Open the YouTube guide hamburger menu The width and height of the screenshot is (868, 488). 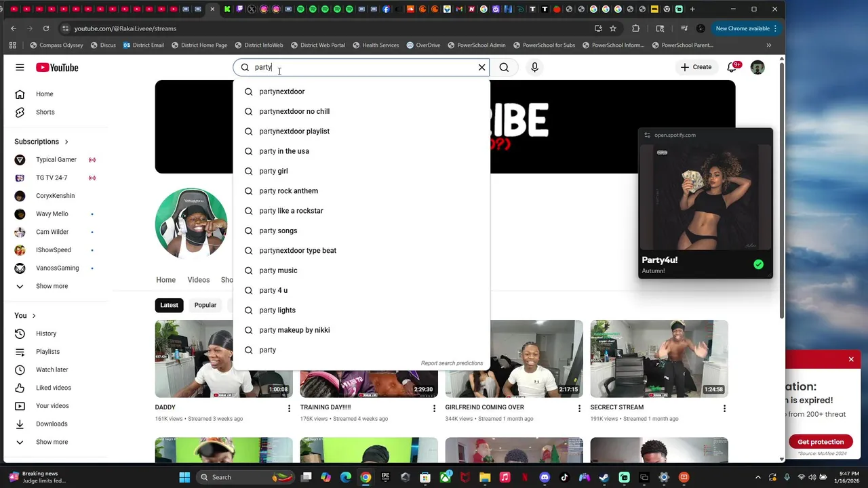coord(20,67)
